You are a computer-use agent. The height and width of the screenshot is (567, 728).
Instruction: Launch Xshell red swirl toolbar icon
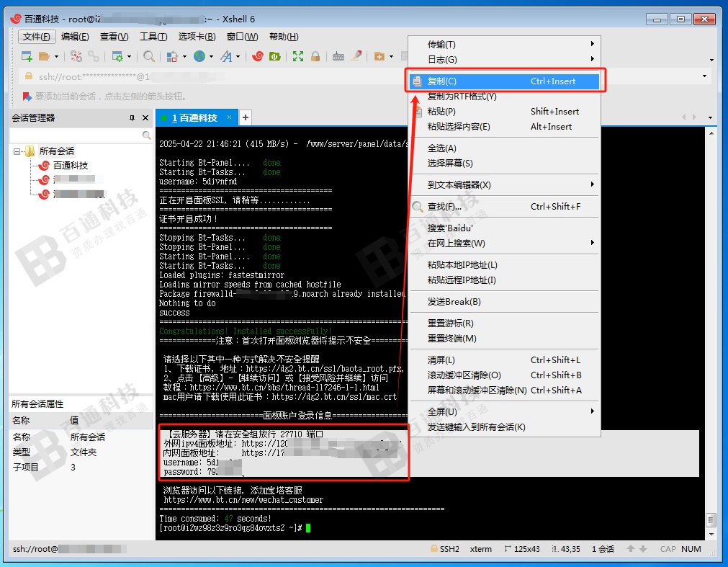pyautogui.click(x=258, y=56)
